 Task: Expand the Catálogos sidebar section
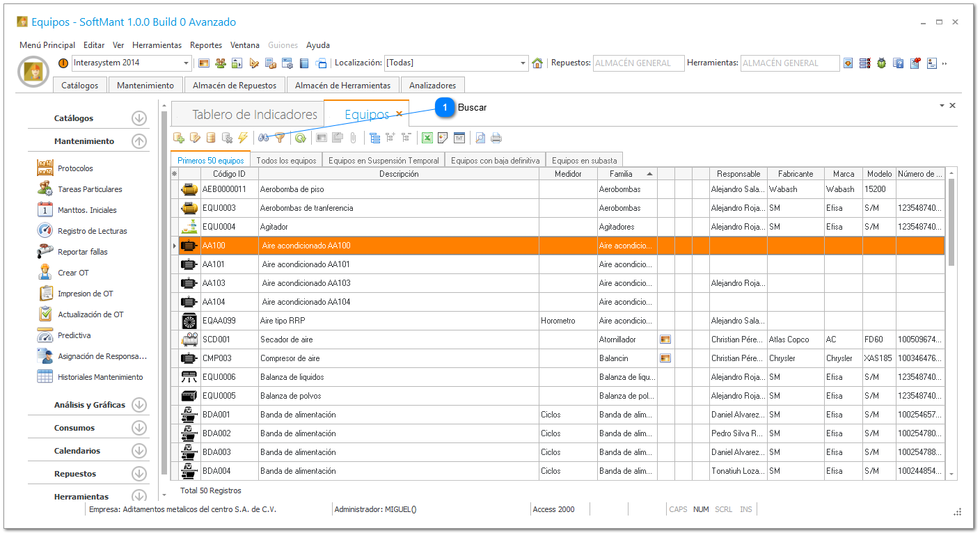click(x=139, y=118)
